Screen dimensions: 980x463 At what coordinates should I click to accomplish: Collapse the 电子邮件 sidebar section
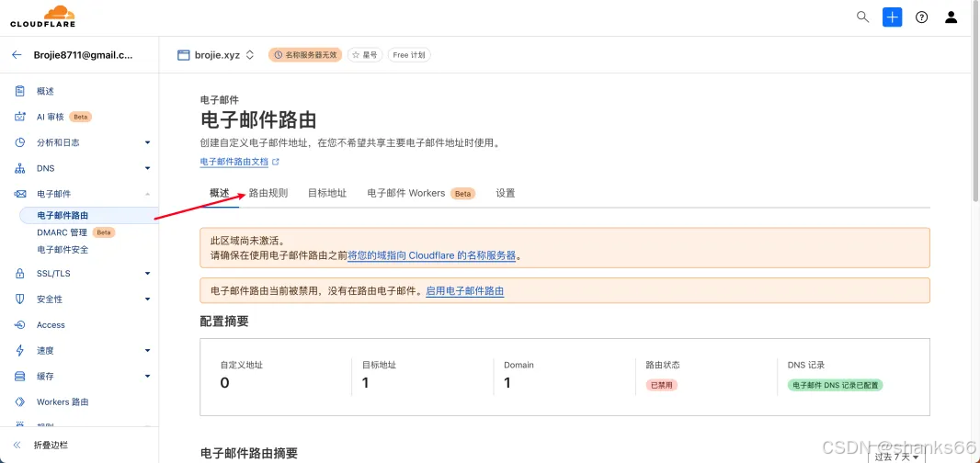coord(147,194)
